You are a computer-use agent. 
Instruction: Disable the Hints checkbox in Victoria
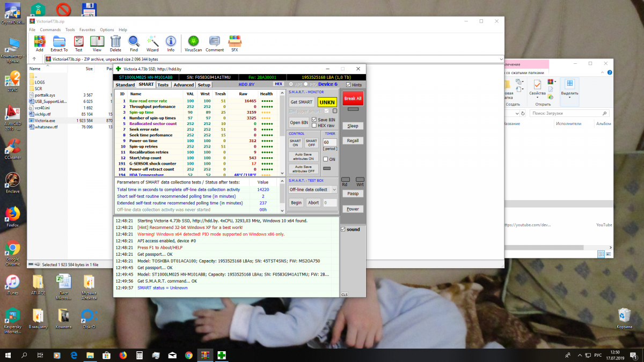click(x=348, y=85)
